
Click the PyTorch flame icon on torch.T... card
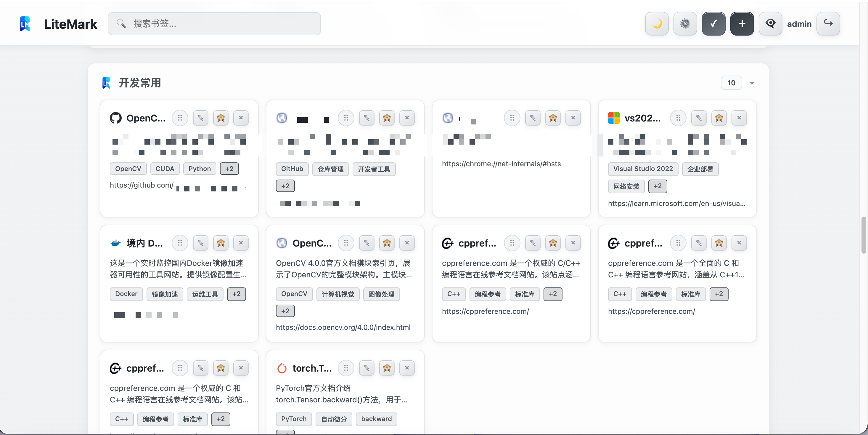point(282,368)
